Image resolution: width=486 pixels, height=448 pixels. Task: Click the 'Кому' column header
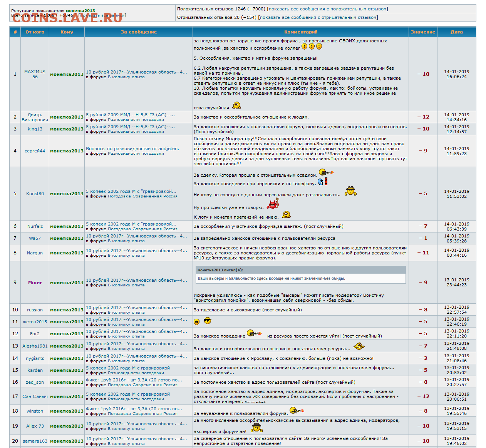pyautogui.click(x=67, y=32)
